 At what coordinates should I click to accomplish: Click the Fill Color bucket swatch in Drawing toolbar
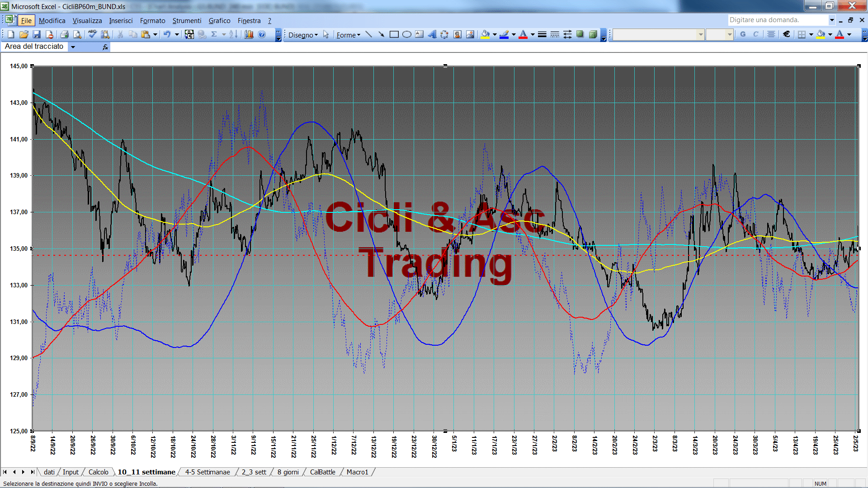(x=486, y=34)
